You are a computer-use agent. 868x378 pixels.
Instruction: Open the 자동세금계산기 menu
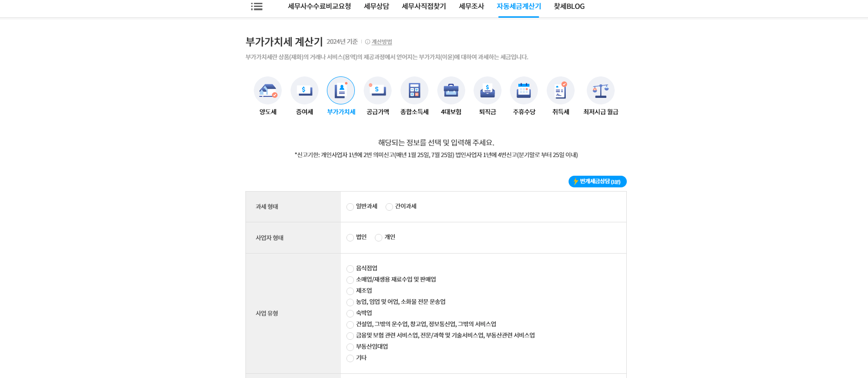pos(519,7)
